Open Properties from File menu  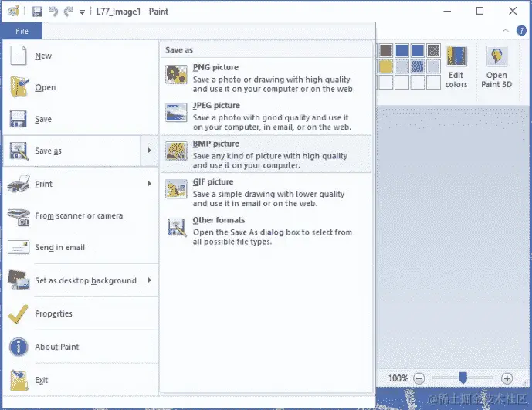(x=80, y=313)
